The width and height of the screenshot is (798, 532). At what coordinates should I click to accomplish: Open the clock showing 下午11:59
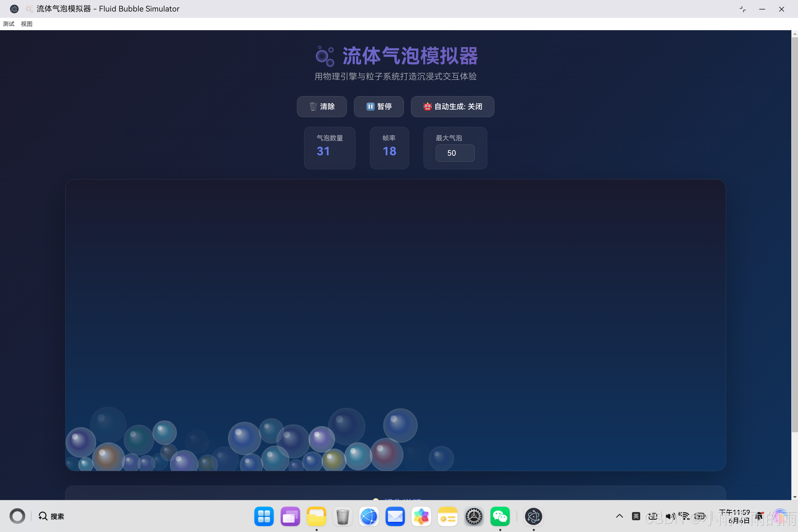(x=735, y=516)
